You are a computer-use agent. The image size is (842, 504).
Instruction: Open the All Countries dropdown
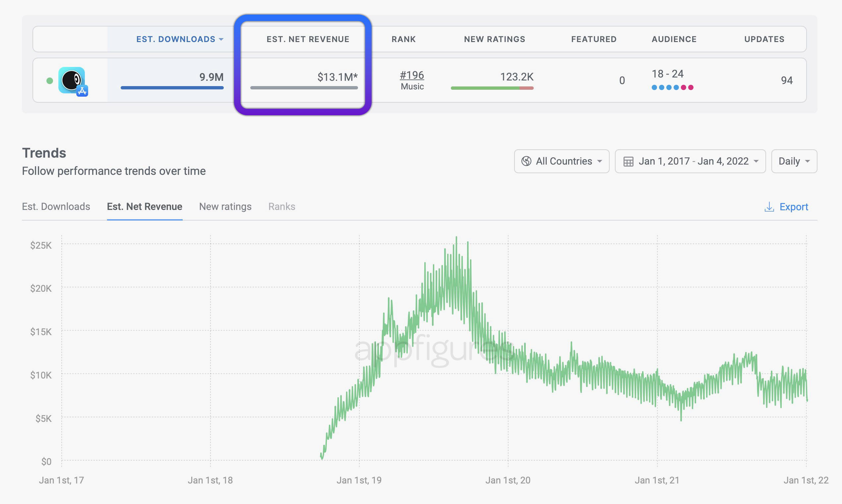click(562, 161)
